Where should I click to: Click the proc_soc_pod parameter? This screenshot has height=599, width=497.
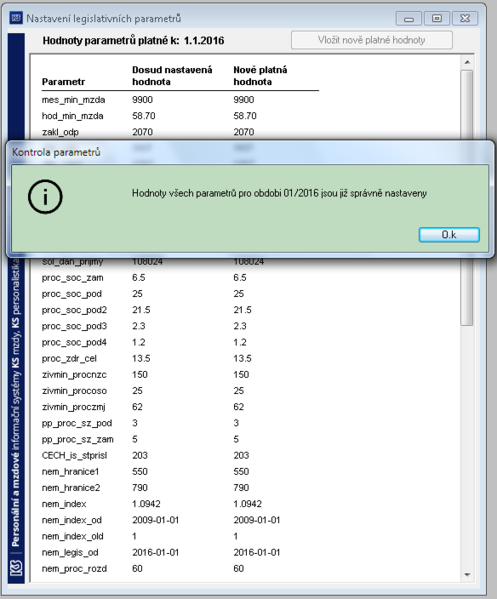72,294
